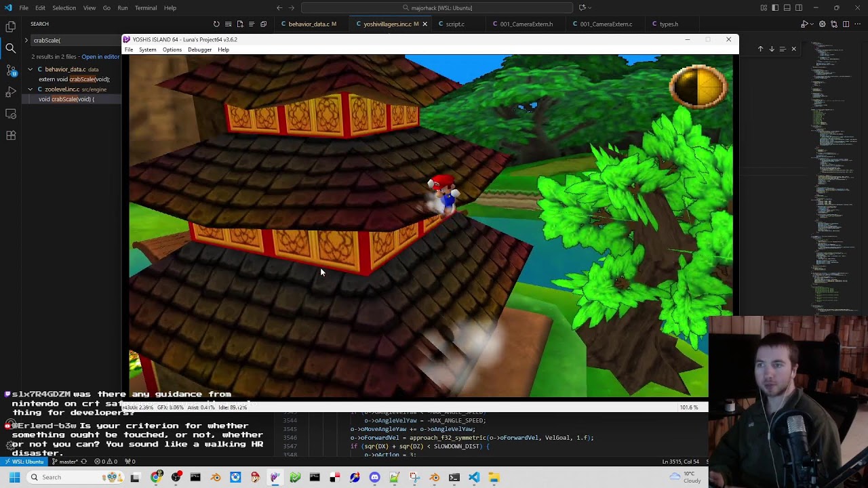The image size is (868, 488).
Task: Open the Windows Start menu
Action: [14, 477]
